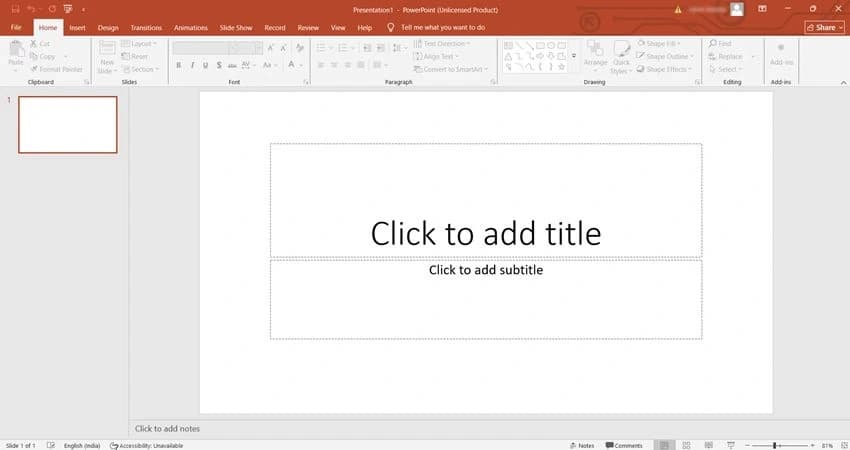This screenshot has width=850, height=450.
Task: Open the Quick Styles dropdown
Action: tap(621, 57)
